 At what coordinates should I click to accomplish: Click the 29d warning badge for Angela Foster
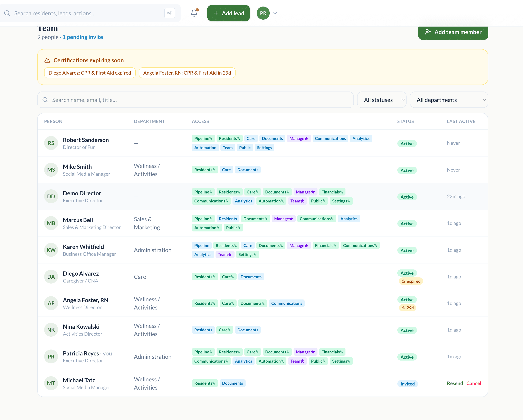click(407, 308)
